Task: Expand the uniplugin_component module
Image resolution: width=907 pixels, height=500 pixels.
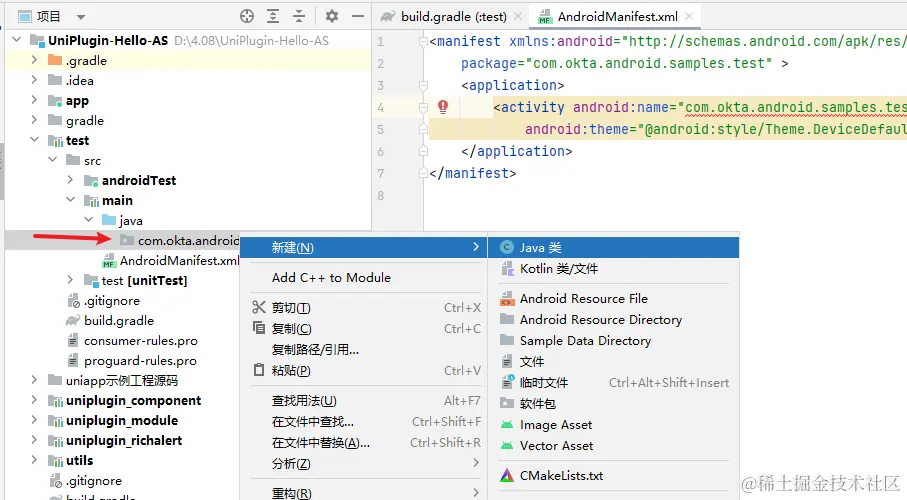Action: pyautogui.click(x=34, y=400)
